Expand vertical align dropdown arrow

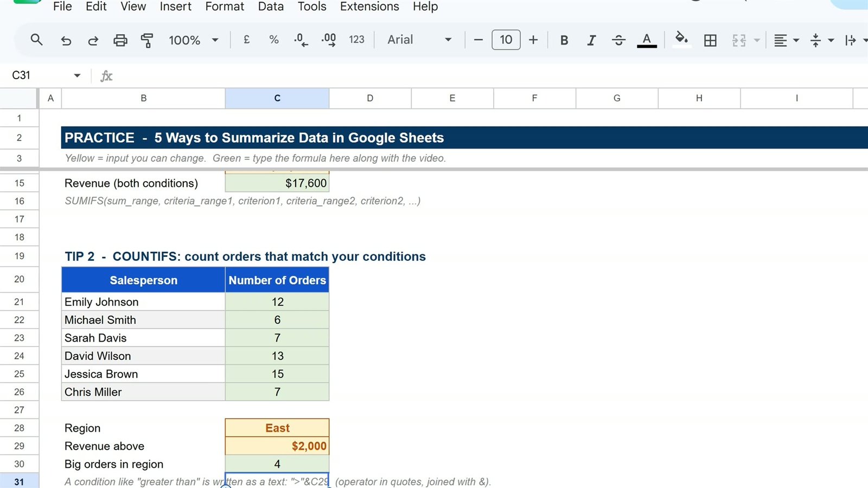(x=831, y=40)
